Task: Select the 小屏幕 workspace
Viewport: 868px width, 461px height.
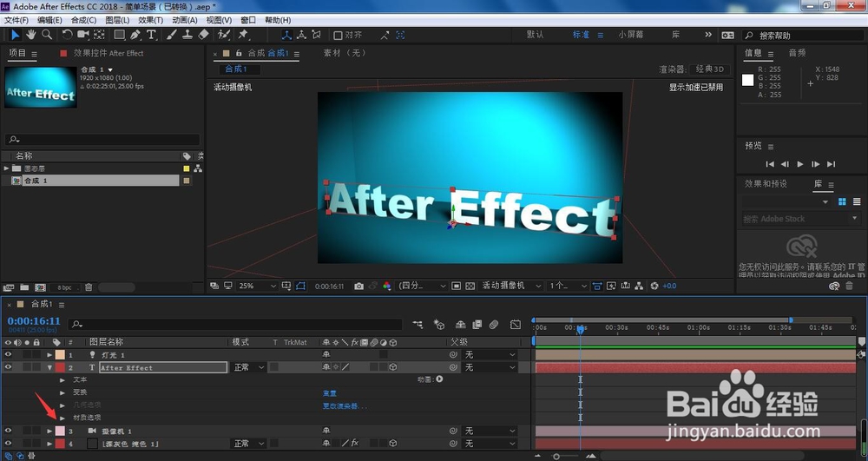Action: 631,35
